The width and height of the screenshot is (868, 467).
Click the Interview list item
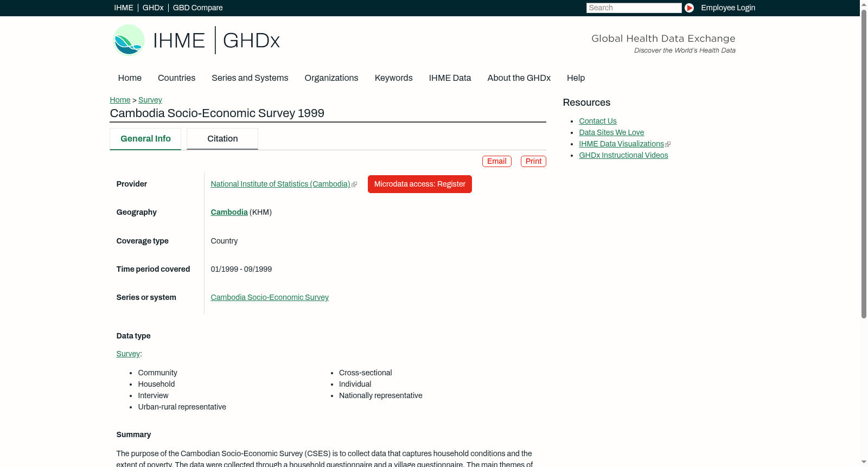click(153, 395)
